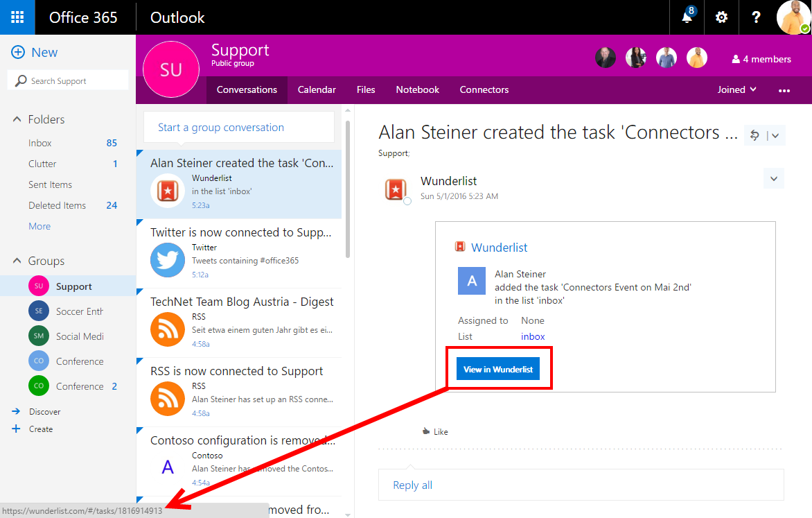
Task: Open Contoso configuration is removed conversation
Action: click(x=239, y=461)
